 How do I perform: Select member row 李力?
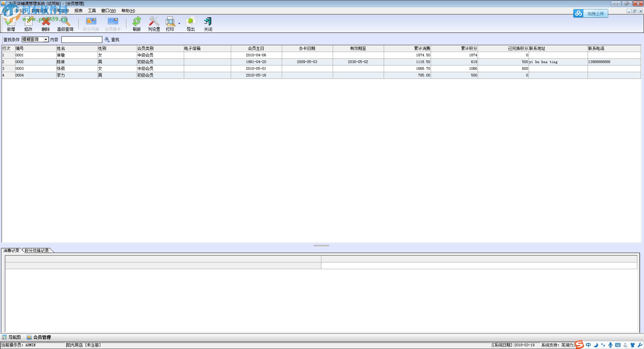(321, 75)
